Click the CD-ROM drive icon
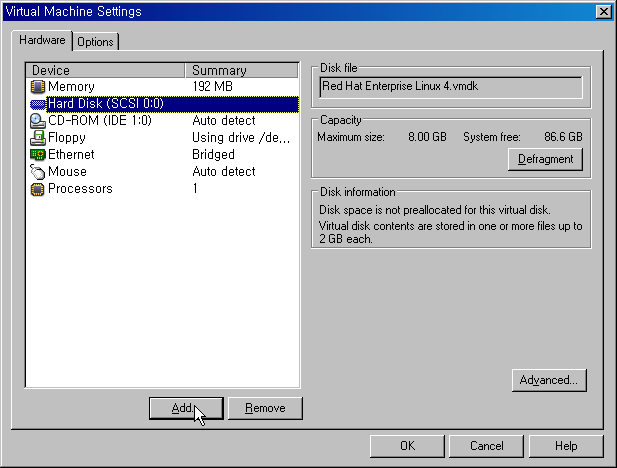617x468 pixels. (38, 121)
